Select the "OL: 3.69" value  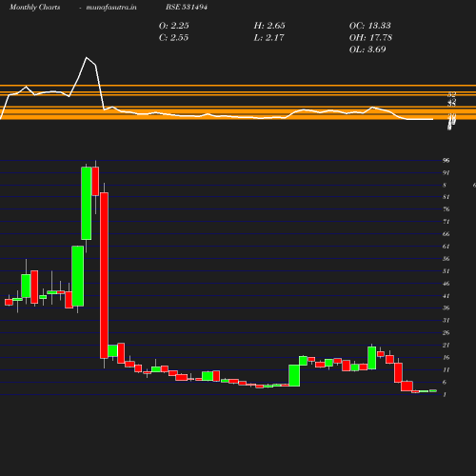367,50
